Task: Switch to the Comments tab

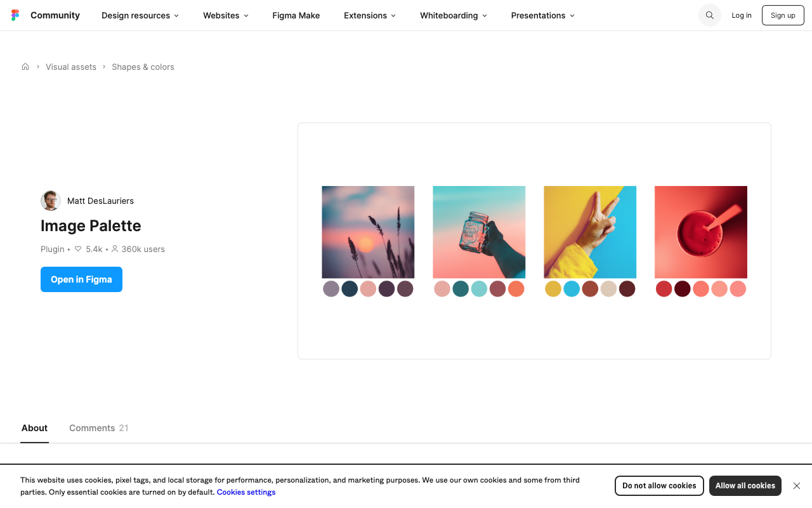Action: 99,428
